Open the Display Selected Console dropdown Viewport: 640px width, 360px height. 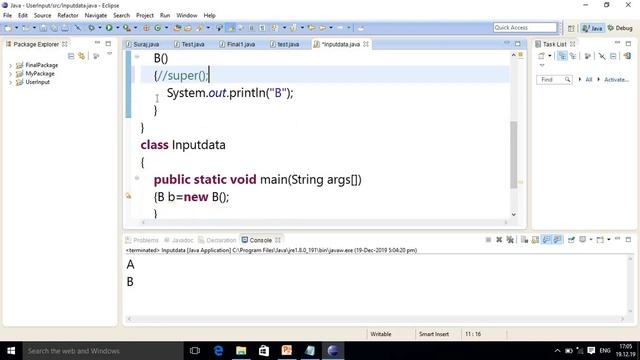coord(591,240)
